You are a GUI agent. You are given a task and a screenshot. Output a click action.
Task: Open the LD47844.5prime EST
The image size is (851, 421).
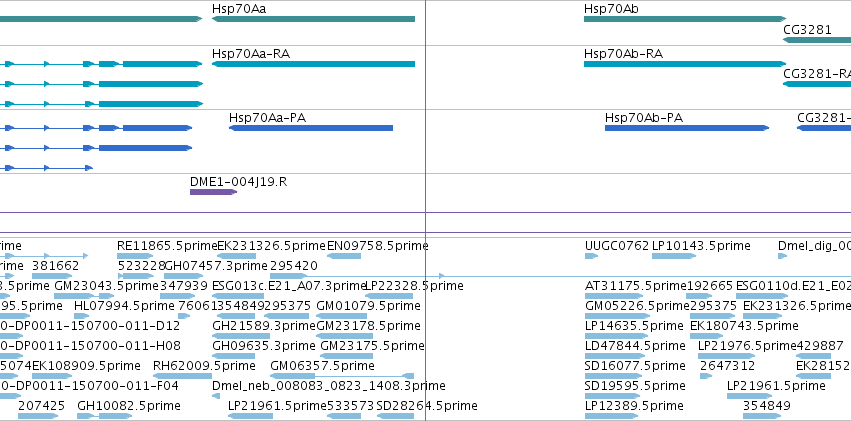pos(615,356)
